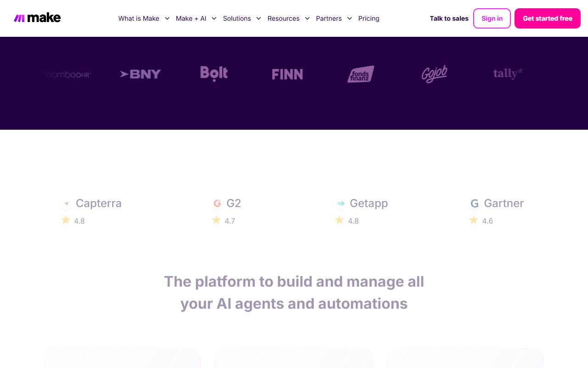Open the Solutions menu

tap(237, 18)
